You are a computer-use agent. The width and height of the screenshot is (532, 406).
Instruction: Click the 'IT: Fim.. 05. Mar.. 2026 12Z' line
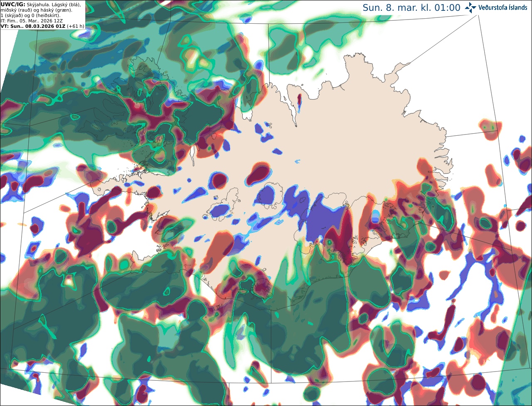(x=32, y=21)
